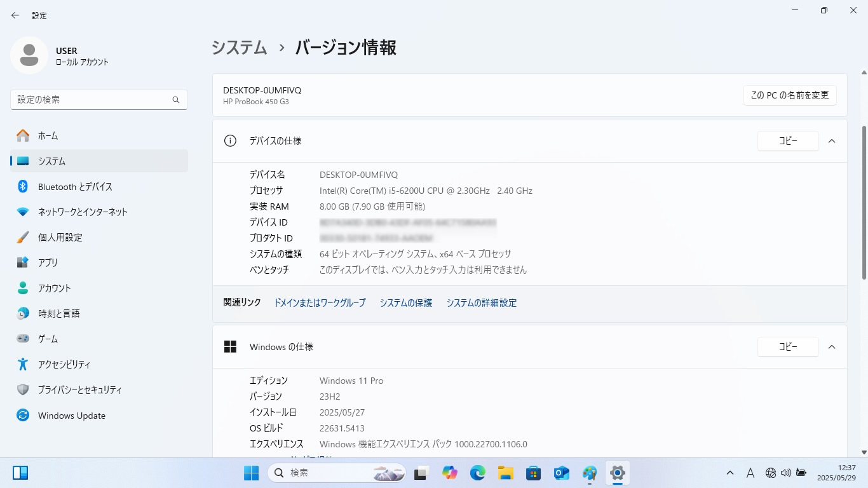Select the システム monitor icon

23,161
